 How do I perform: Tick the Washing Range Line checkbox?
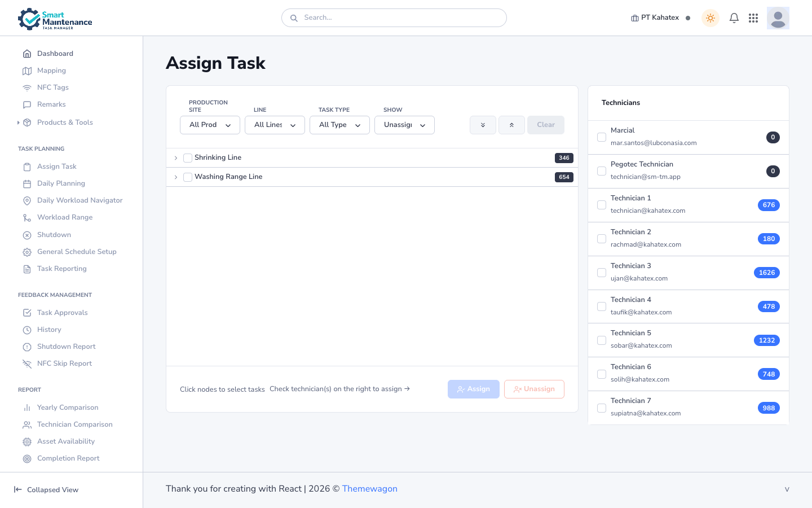coord(188,177)
